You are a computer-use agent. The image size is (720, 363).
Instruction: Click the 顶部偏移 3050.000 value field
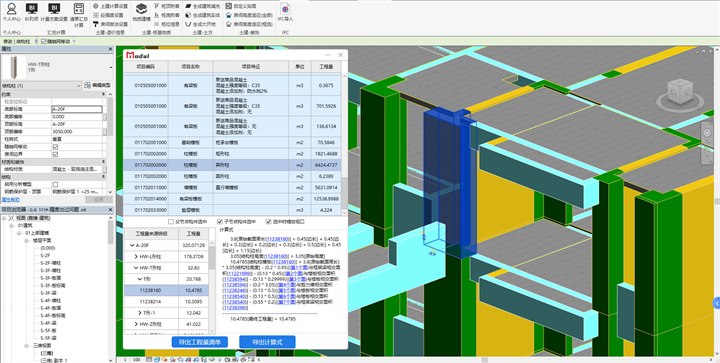point(77,132)
